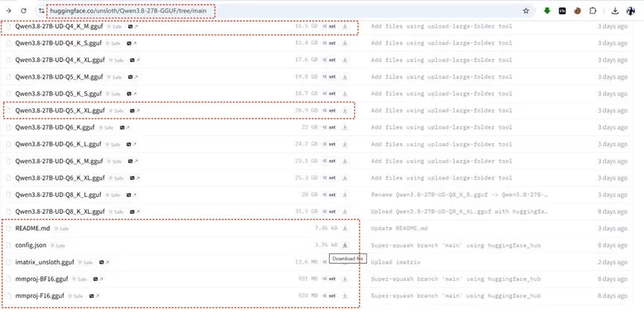This screenshot has width=644, height=316.
Task: Download the Qwen3.8-27B-UD-Q4_K_S.gguf file
Action: point(345,43)
